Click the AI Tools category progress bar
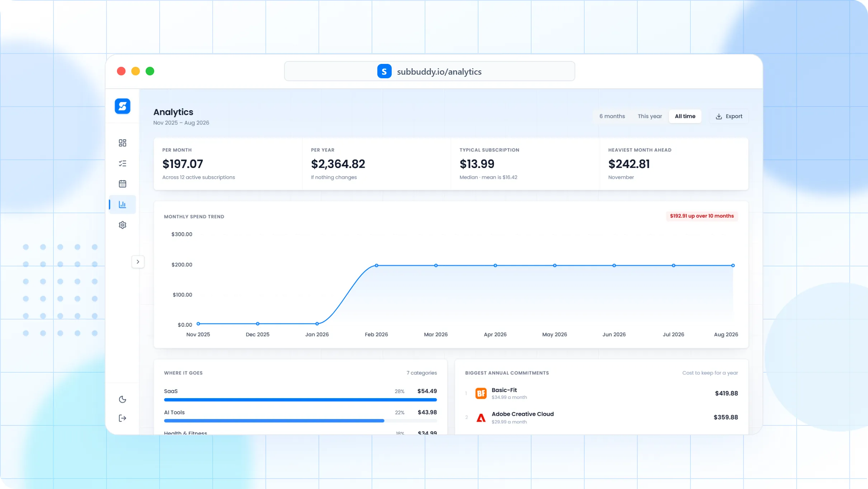 [x=300, y=421]
